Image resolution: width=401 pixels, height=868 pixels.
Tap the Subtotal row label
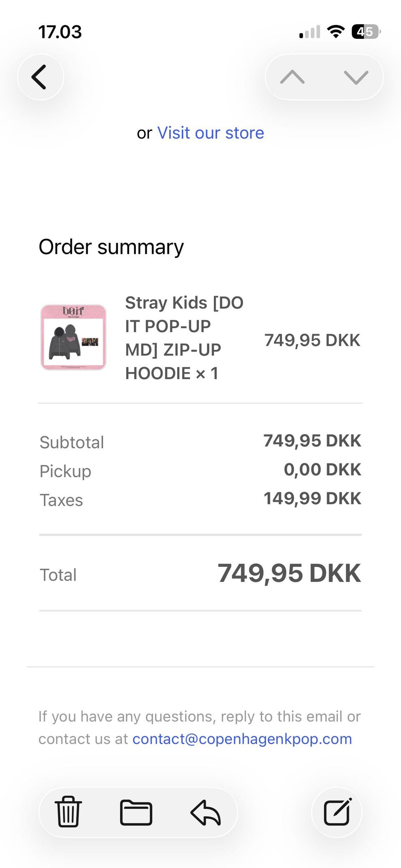pos(72,443)
